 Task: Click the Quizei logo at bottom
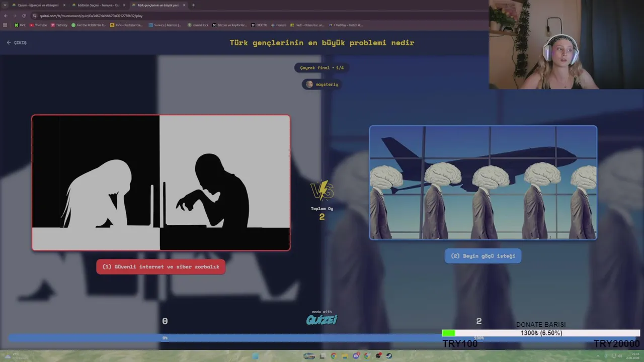click(x=322, y=319)
